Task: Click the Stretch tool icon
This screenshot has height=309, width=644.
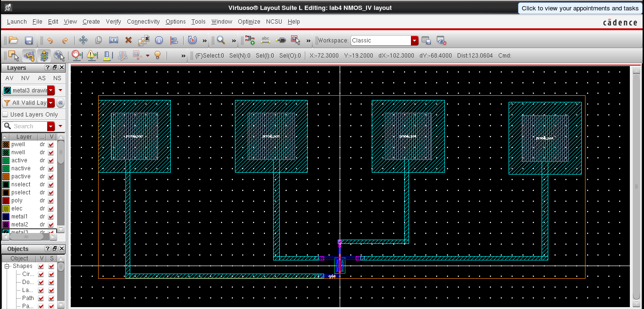Action: (113, 41)
